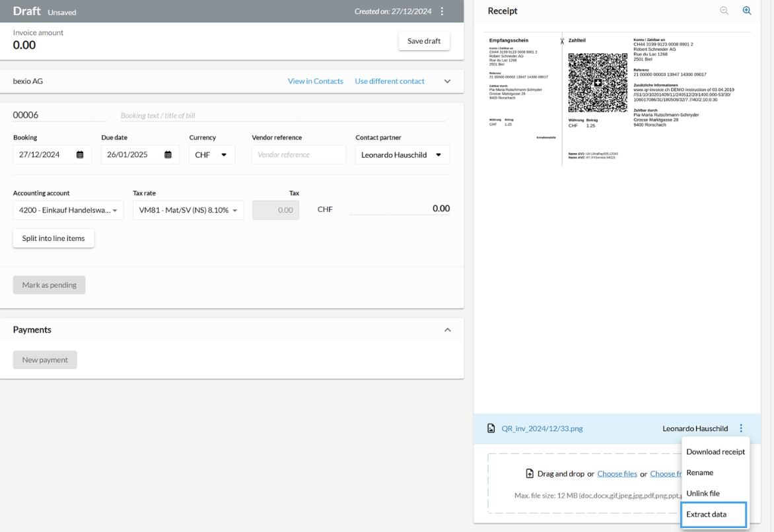Select Unlink file menu entry

tap(715, 494)
